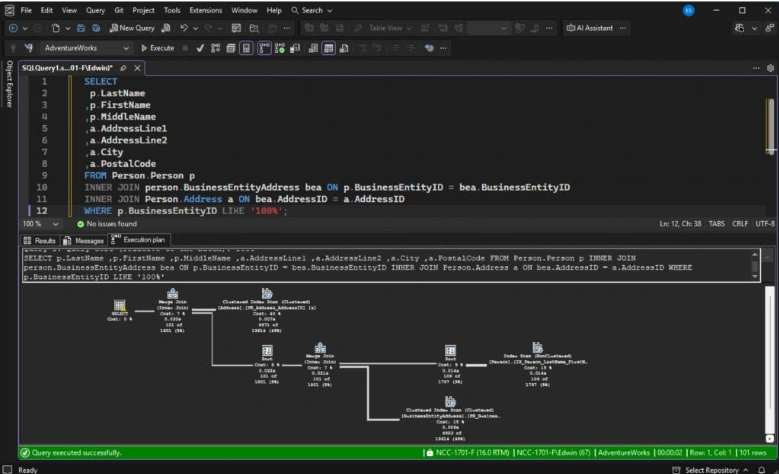Open the Window menu
779x474 pixels.
point(244,10)
